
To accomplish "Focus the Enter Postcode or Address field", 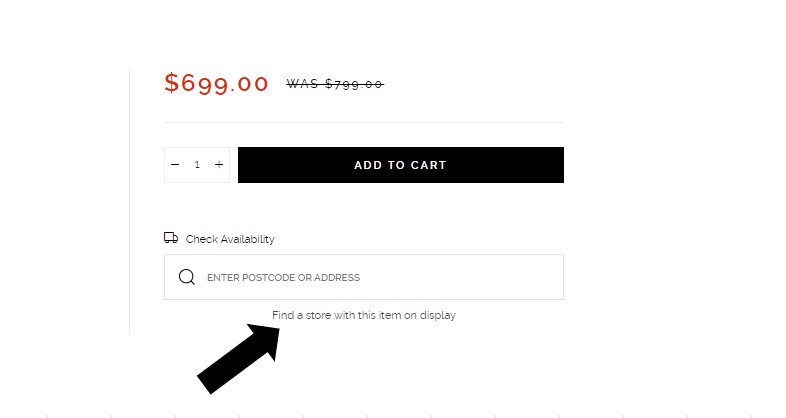I will (364, 277).
